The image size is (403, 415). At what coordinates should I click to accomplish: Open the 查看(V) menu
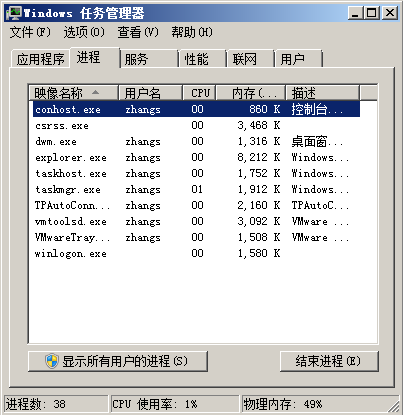138,32
